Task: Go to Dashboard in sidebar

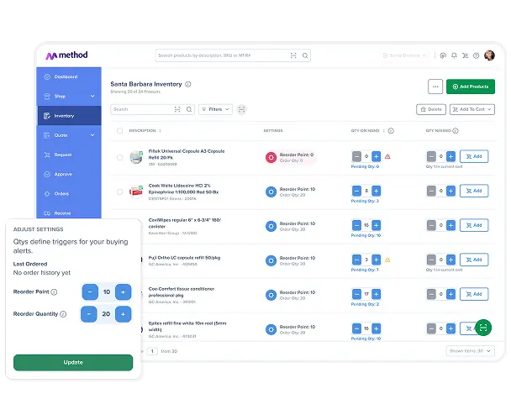Action: click(x=69, y=77)
